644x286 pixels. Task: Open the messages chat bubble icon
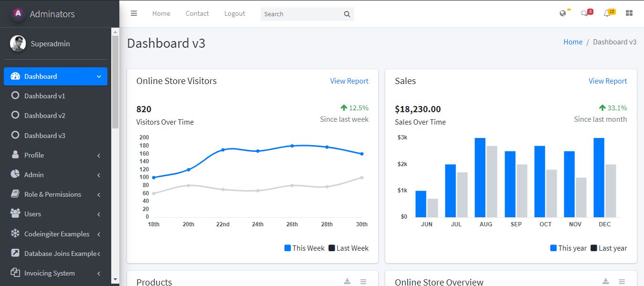tap(584, 13)
